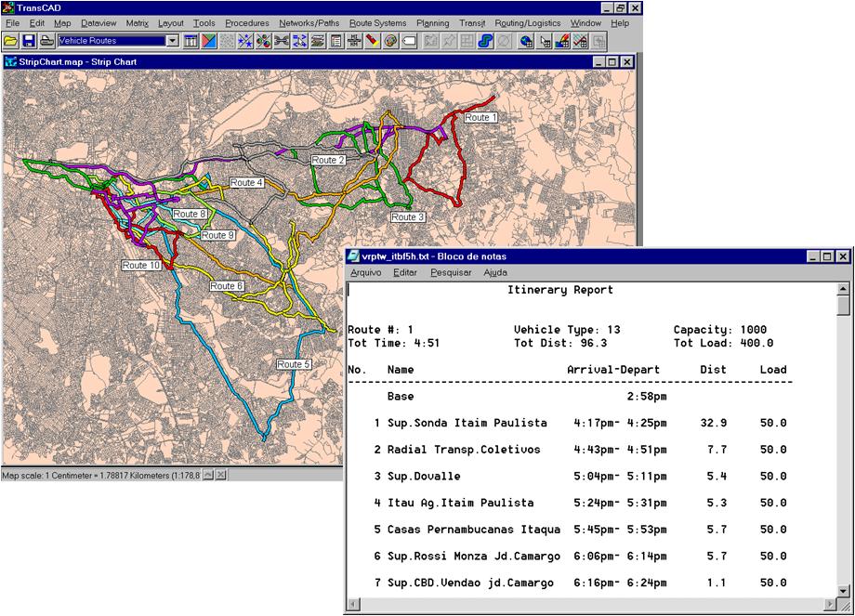Click the gray chain link join icon

point(282,41)
